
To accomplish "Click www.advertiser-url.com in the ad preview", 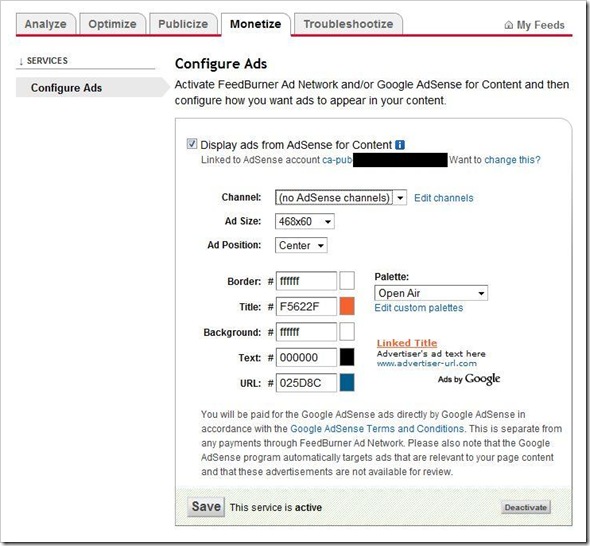I will 427,363.
